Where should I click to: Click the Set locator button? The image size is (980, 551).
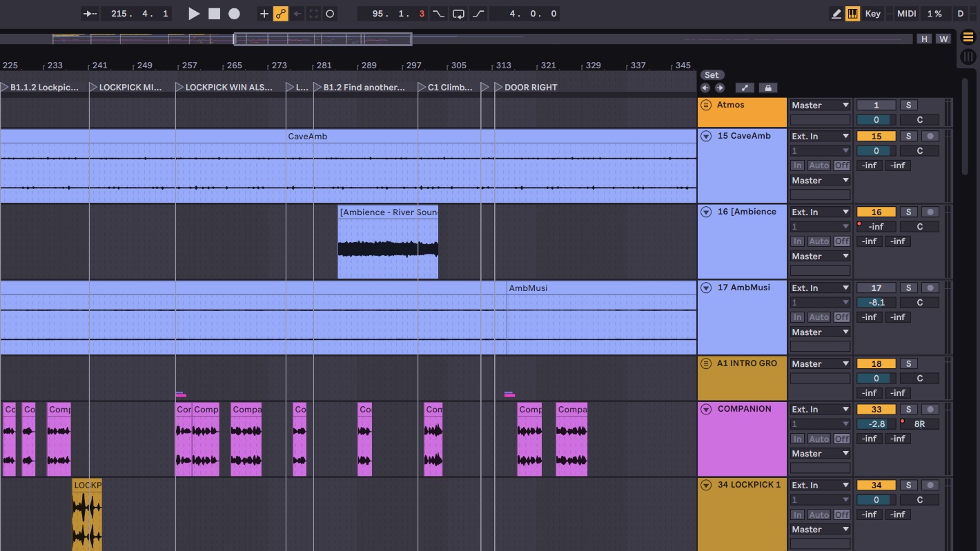click(712, 74)
